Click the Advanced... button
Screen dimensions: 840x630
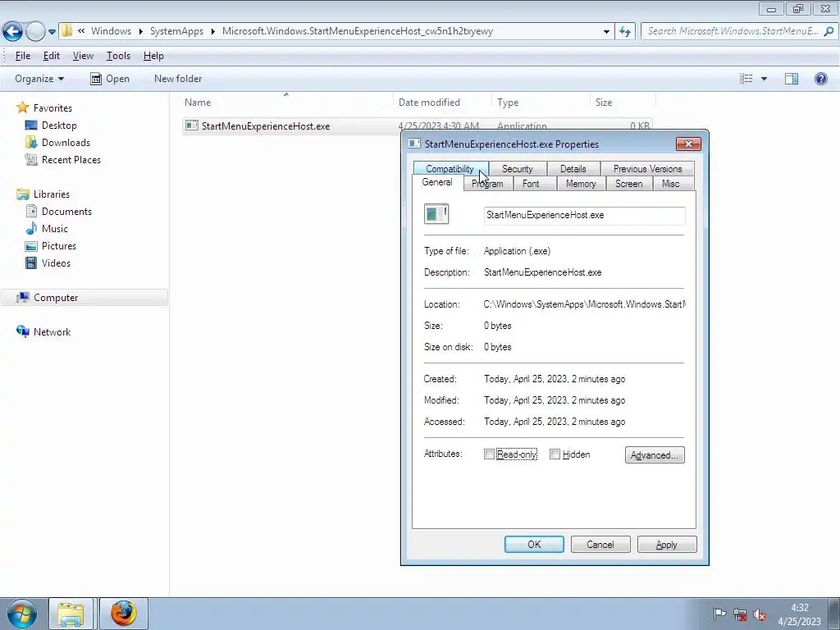point(655,455)
